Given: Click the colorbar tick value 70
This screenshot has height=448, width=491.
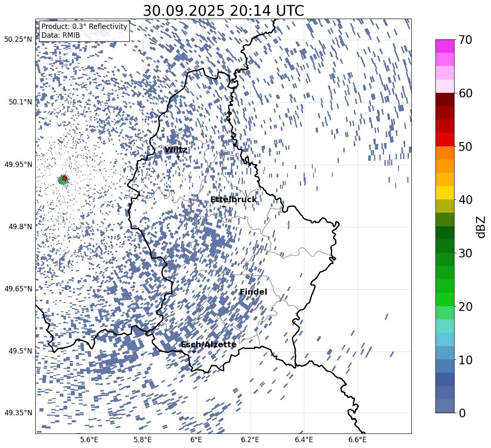Looking at the screenshot, I should (466, 40).
